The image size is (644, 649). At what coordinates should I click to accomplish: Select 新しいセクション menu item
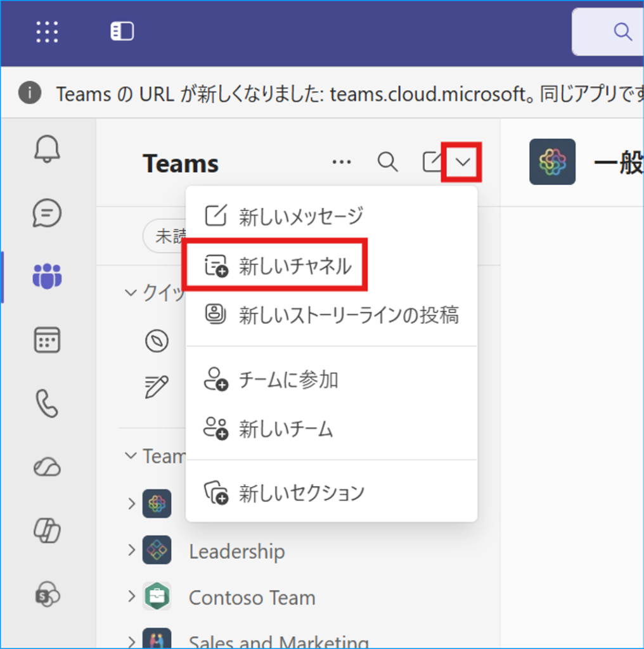[331, 492]
